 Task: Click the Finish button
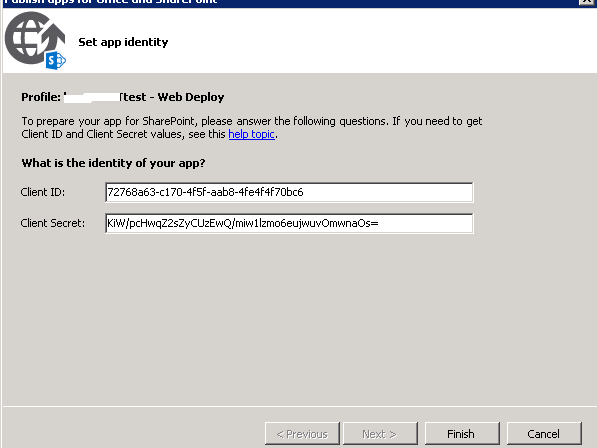tap(462, 434)
